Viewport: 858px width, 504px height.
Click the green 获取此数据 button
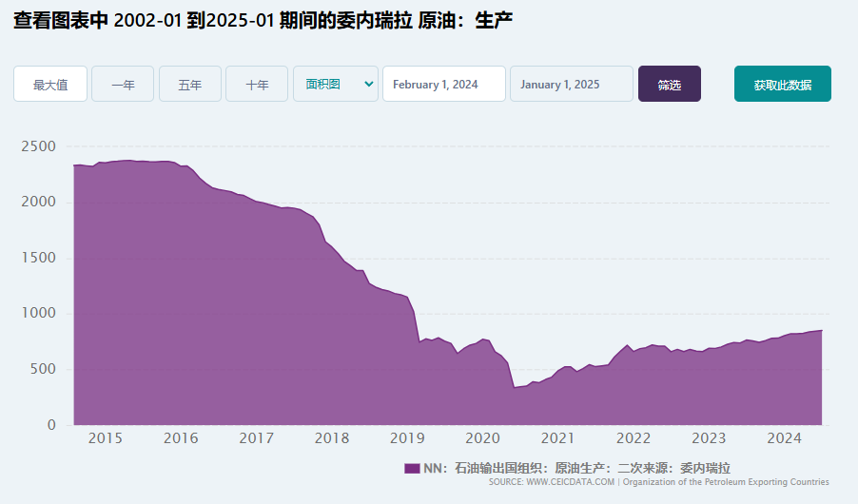(x=782, y=84)
